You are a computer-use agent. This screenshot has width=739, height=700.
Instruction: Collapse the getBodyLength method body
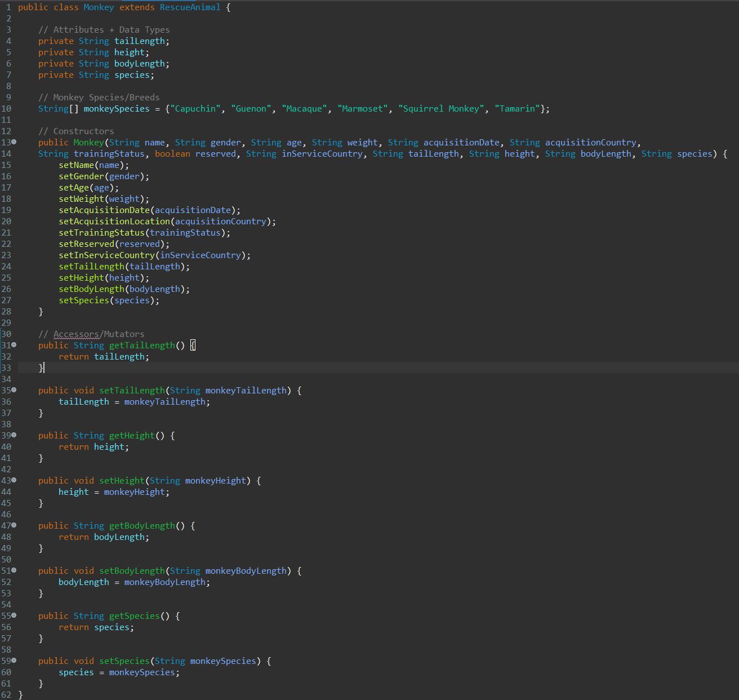[x=14, y=525]
